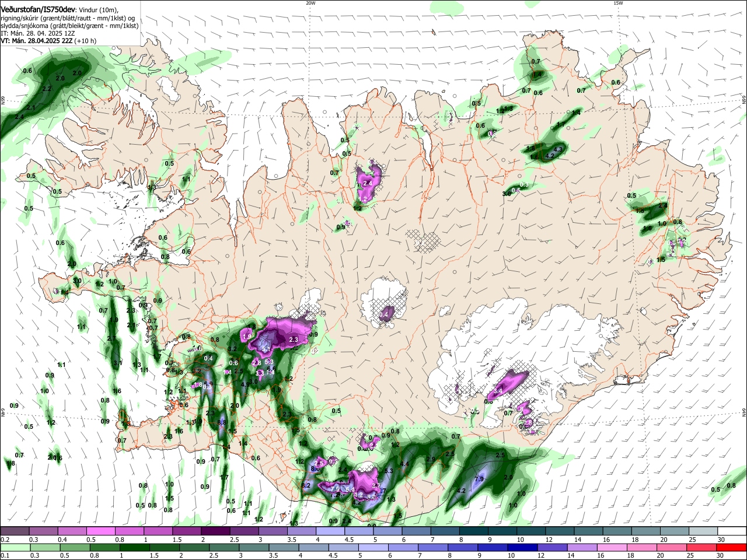Select the deep navy 10–12 rain scale swatch
Viewport: 747px width, 560px height.
tap(523, 548)
